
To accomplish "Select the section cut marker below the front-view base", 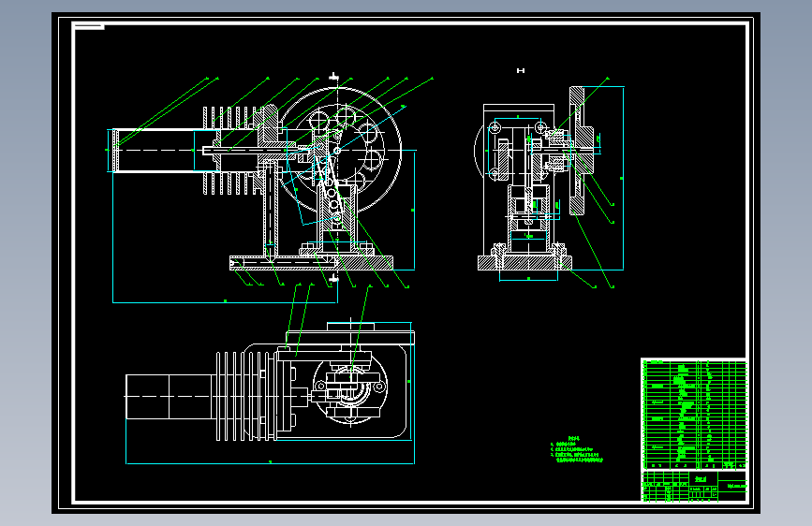I will (x=334, y=279).
